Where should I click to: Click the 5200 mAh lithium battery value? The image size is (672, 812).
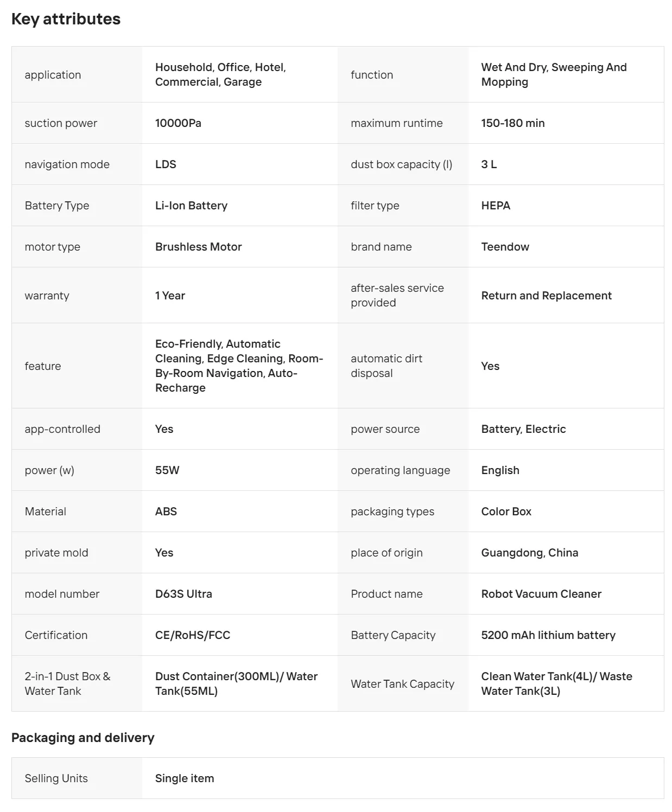click(x=548, y=635)
